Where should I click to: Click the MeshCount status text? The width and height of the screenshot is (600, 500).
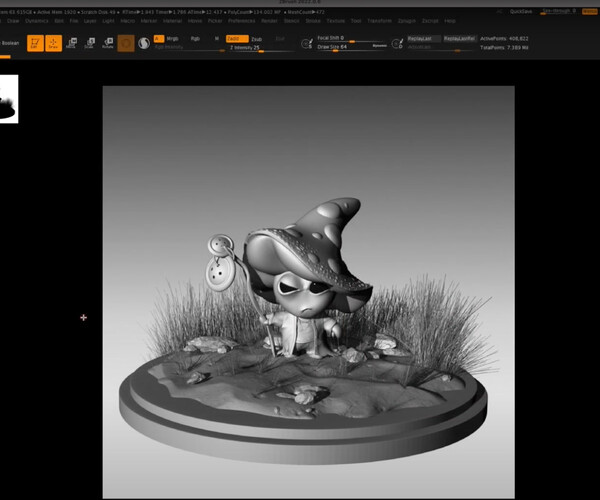[x=306, y=12]
